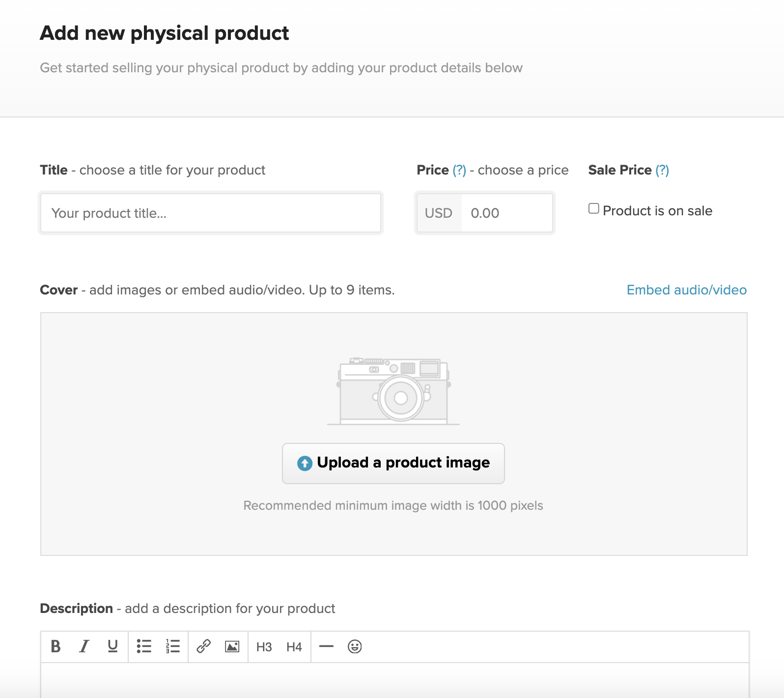Focus the product title input field
Screen dimensions: 784x698
[x=211, y=213]
